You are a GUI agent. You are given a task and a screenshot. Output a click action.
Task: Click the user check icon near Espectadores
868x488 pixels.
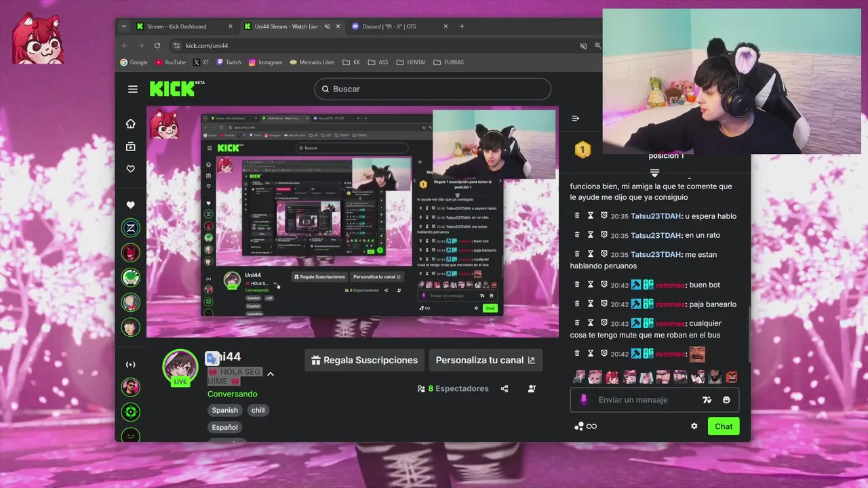[x=532, y=388]
